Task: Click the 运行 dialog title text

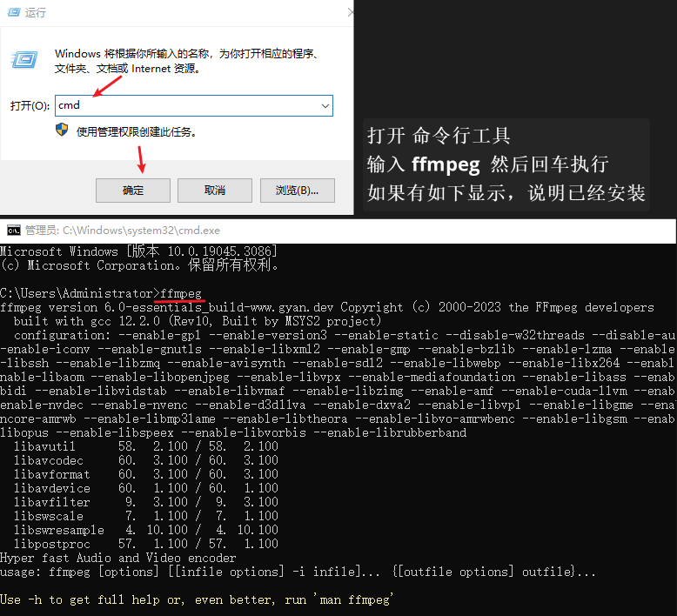Action: click(36, 12)
